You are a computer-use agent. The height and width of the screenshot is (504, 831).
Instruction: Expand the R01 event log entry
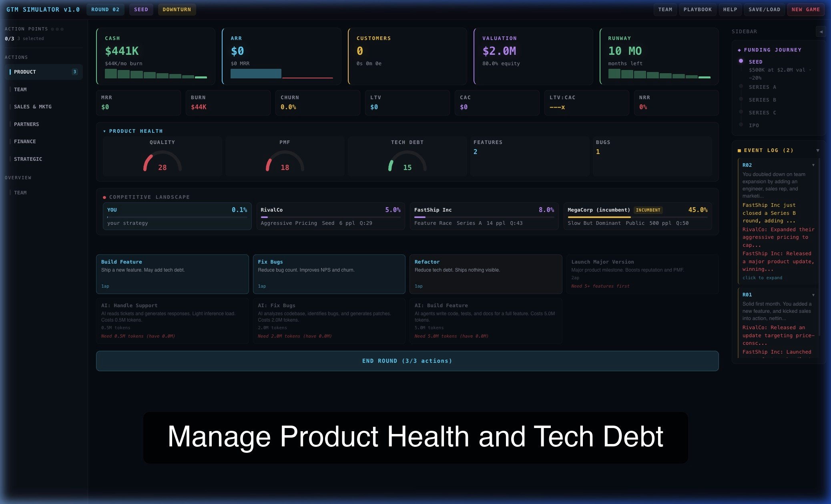pyautogui.click(x=813, y=295)
